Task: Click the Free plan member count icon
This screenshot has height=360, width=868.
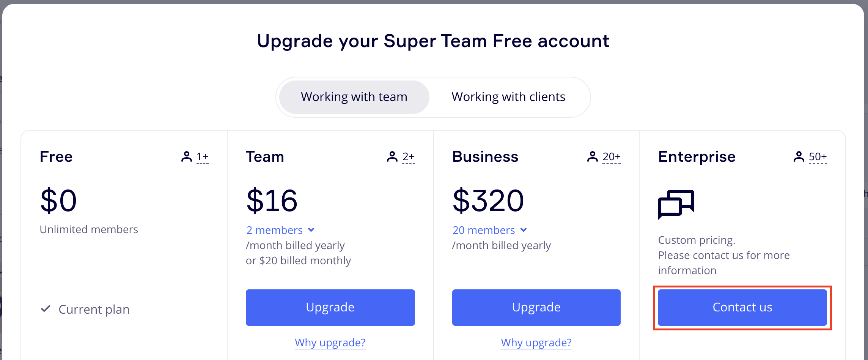Action: pyautogui.click(x=186, y=156)
